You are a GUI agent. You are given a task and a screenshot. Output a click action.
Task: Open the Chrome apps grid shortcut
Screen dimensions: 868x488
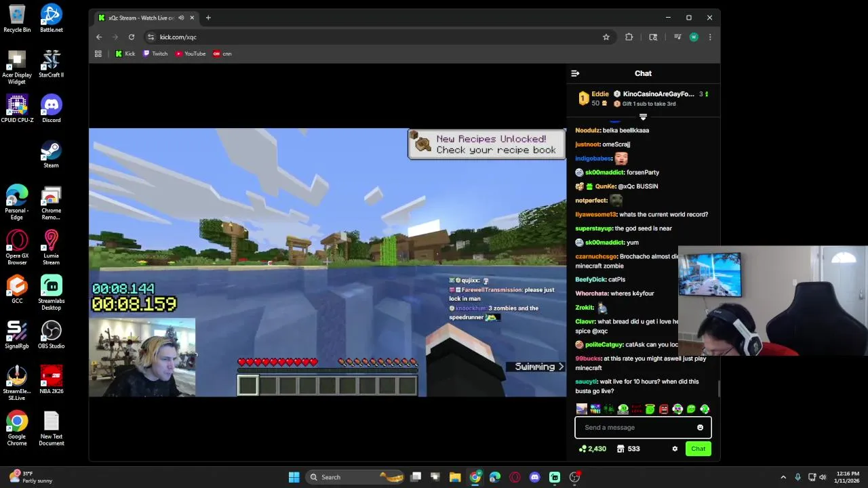pos(98,54)
